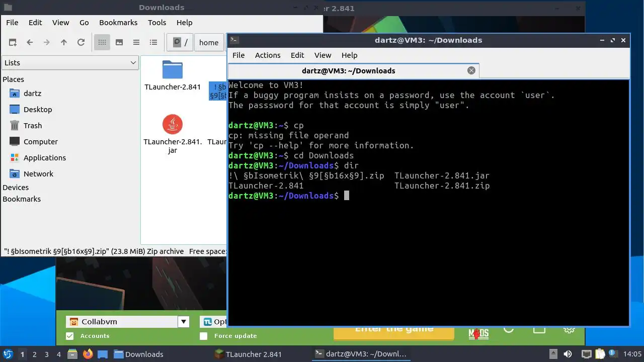Viewport: 644px width, 362px height.
Task: Switch file manager to compact view
Action: point(136,42)
